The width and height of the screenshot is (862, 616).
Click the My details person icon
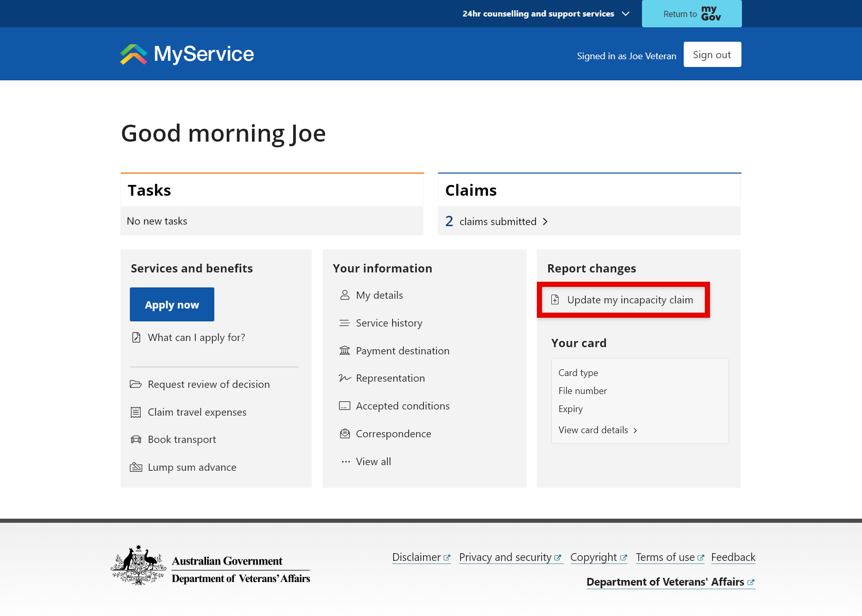click(x=344, y=295)
